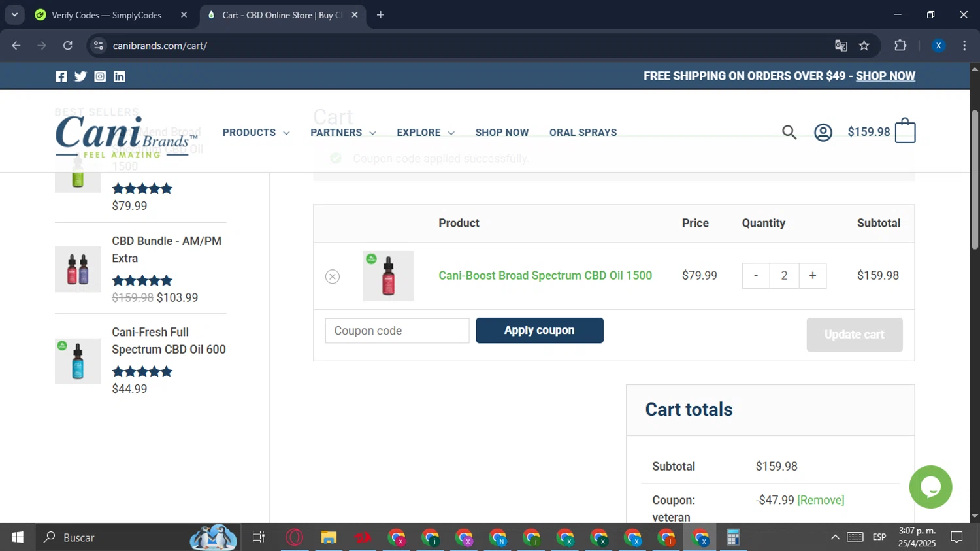This screenshot has width=980, height=551.
Task: Click the translate page icon
Action: pyautogui.click(x=841, y=45)
